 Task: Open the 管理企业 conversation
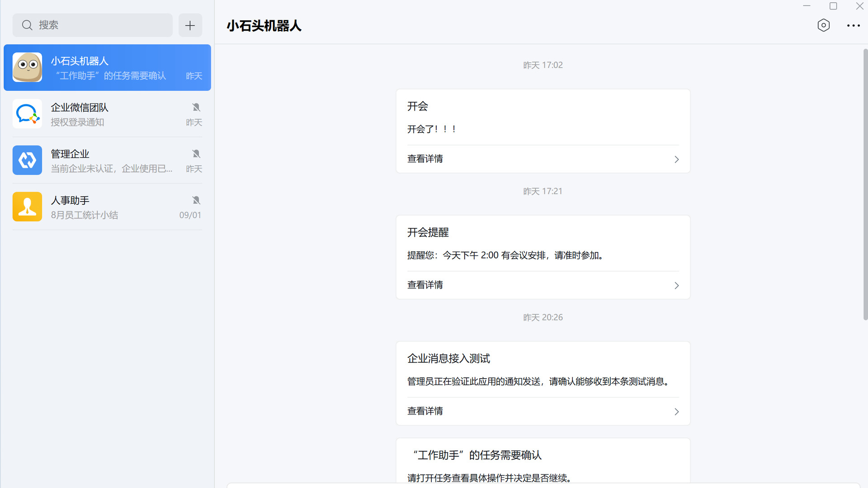point(107,160)
